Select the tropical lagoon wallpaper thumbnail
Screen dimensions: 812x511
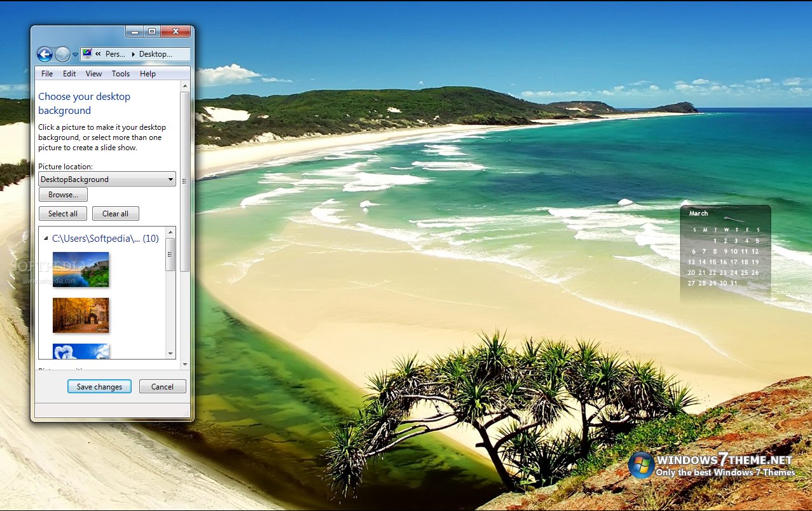pyautogui.click(x=81, y=269)
